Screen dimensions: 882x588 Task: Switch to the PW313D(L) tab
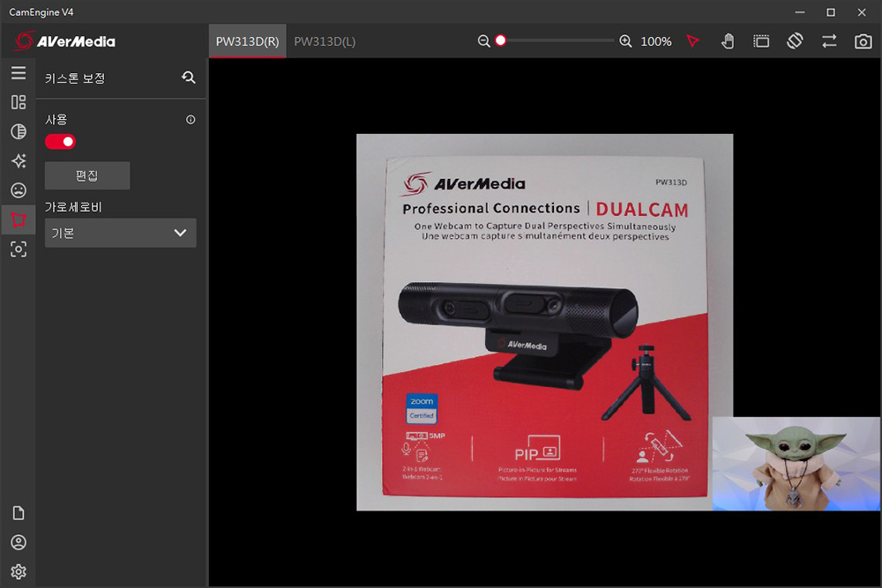pyautogui.click(x=325, y=41)
